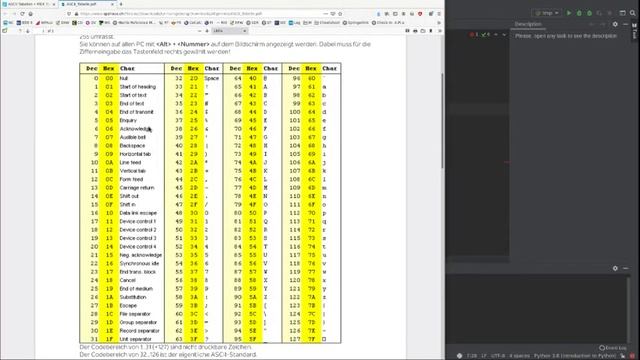Open the Mozilla Reference bookmark
The height and width of the screenshot is (360, 640).
[x=134, y=23]
